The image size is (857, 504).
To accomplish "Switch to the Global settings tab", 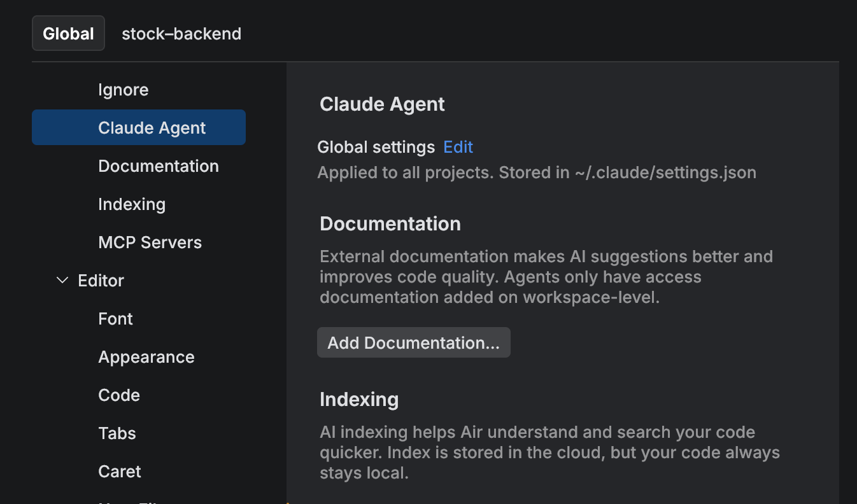I will coord(67,33).
